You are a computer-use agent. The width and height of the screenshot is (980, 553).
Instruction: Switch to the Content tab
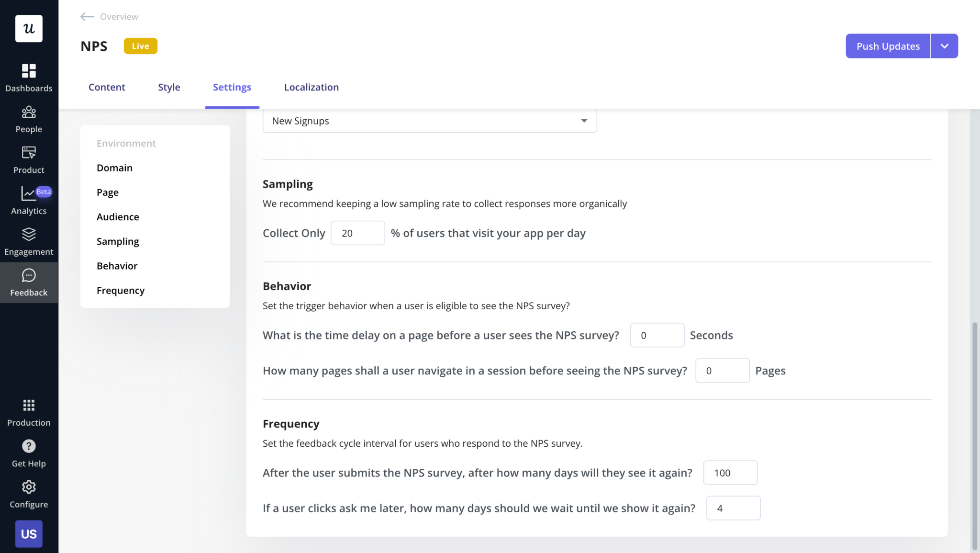tap(106, 87)
